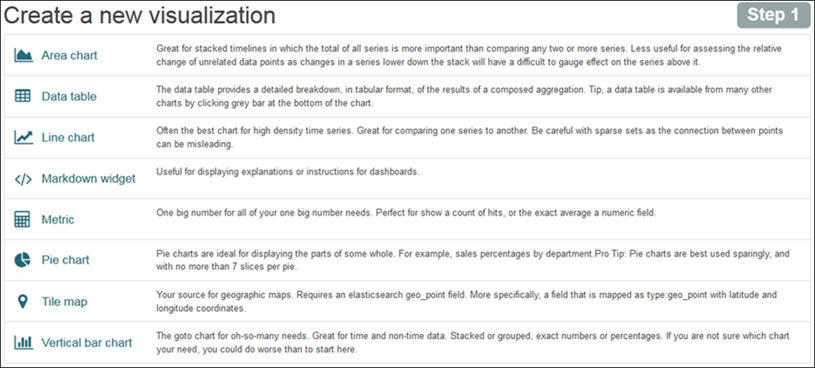Click the Area chart description text
The image size is (815, 368).
pos(469,55)
